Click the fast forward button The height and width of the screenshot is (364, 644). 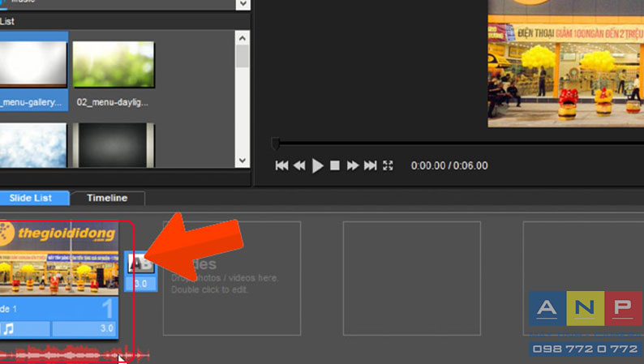352,165
